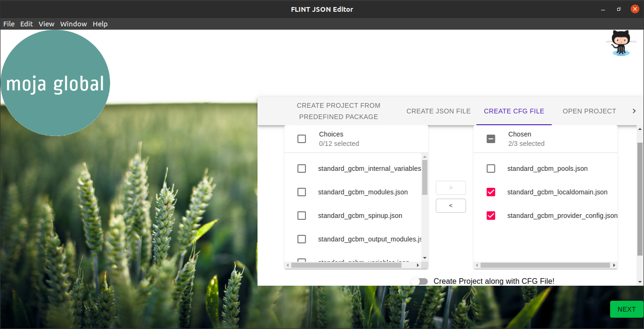
Task: Open the Help menu
Action: click(x=100, y=24)
